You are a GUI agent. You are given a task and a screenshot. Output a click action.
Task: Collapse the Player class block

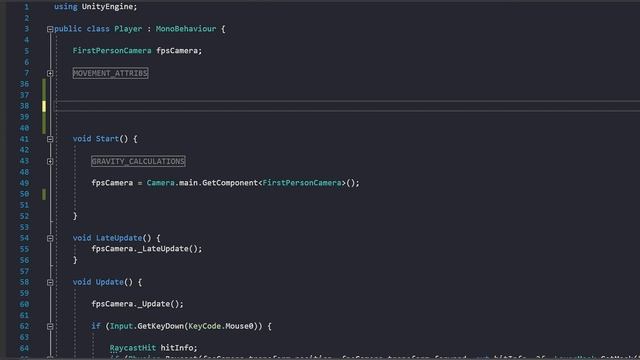(50, 29)
